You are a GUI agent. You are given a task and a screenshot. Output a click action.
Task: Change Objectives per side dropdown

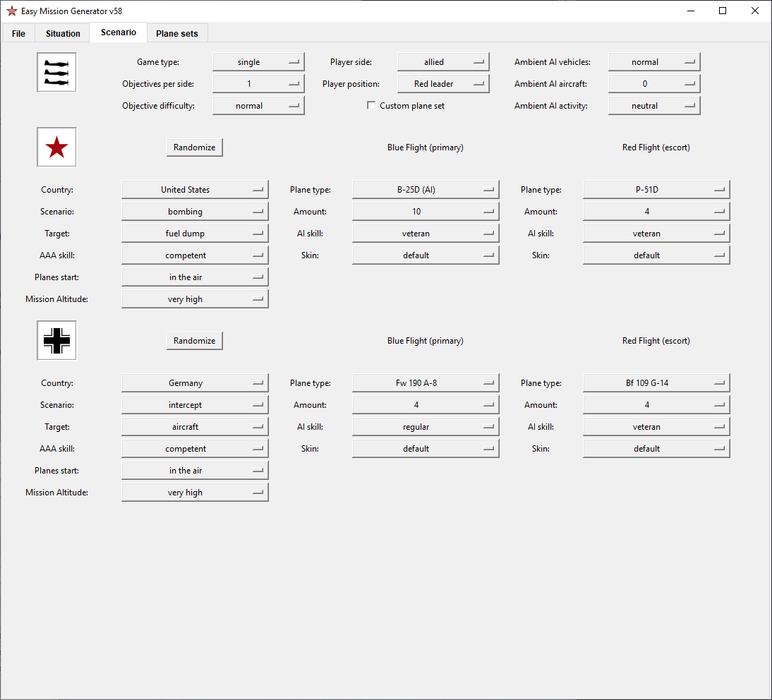point(258,84)
